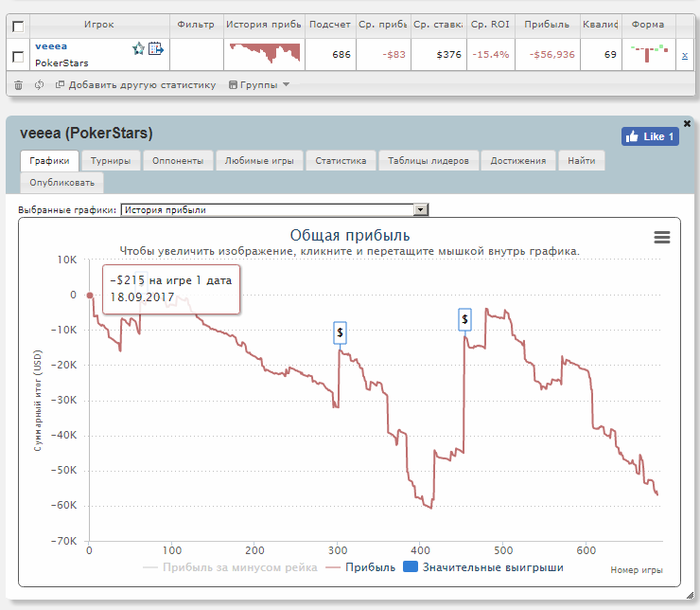This screenshot has height=610, width=700.
Task: Sort by the Прибыль column header
Action: (x=547, y=25)
